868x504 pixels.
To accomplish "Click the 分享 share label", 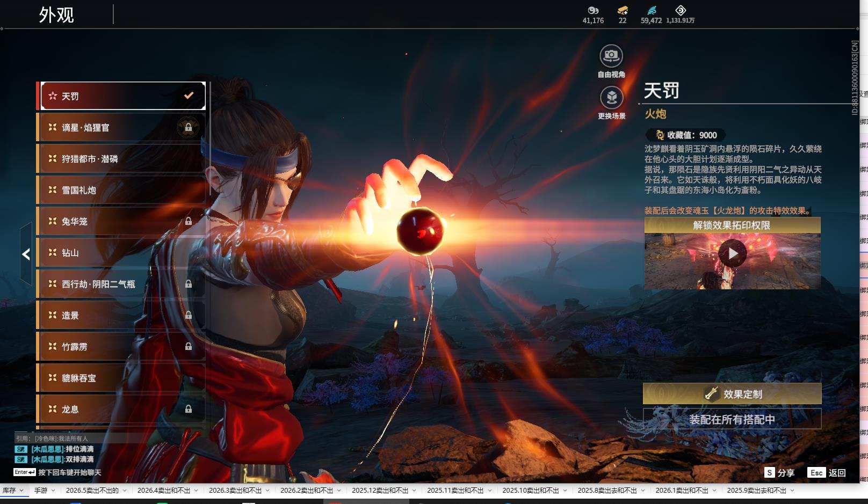I will 786,473.
